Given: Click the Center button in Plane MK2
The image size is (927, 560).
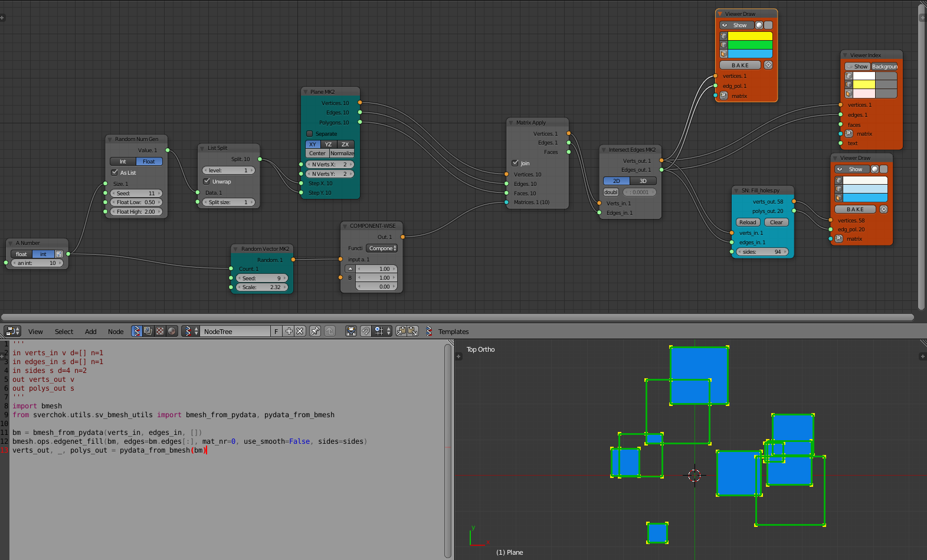Looking at the screenshot, I should pos(317,153).
